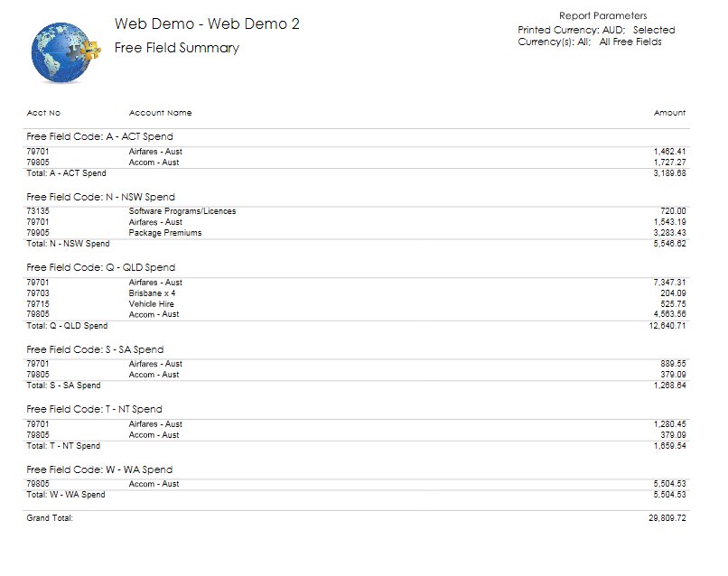Select 'Free Field Code: T - NT Spend' heading

click(x=94, y=409)
